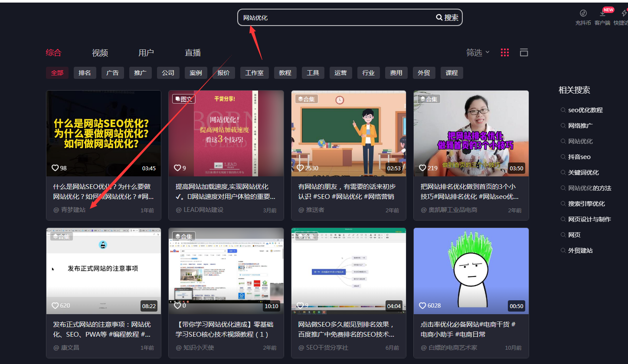Switch to single-column list view icon
This screenshot has width=628, height=364.
coord(524,52)
